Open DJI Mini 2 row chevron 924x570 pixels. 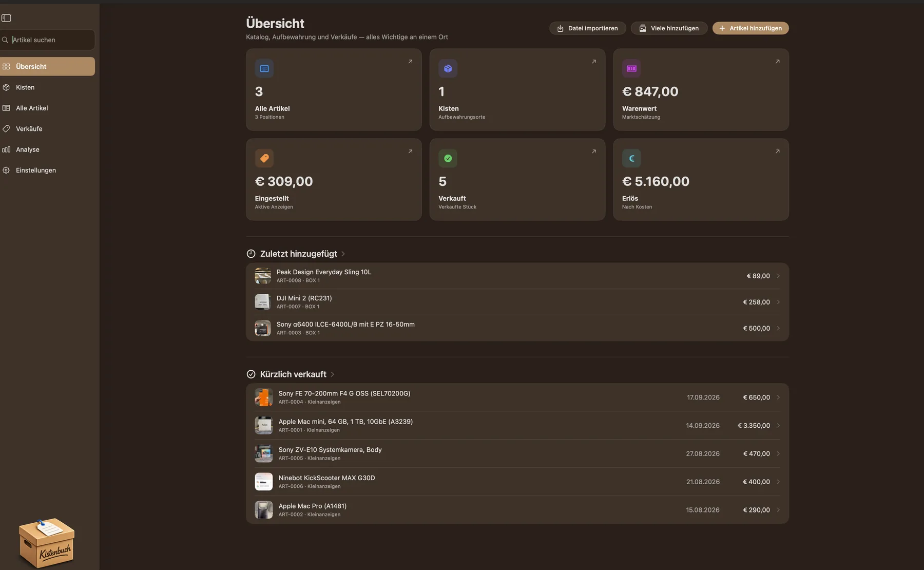[x=778, y=302]
